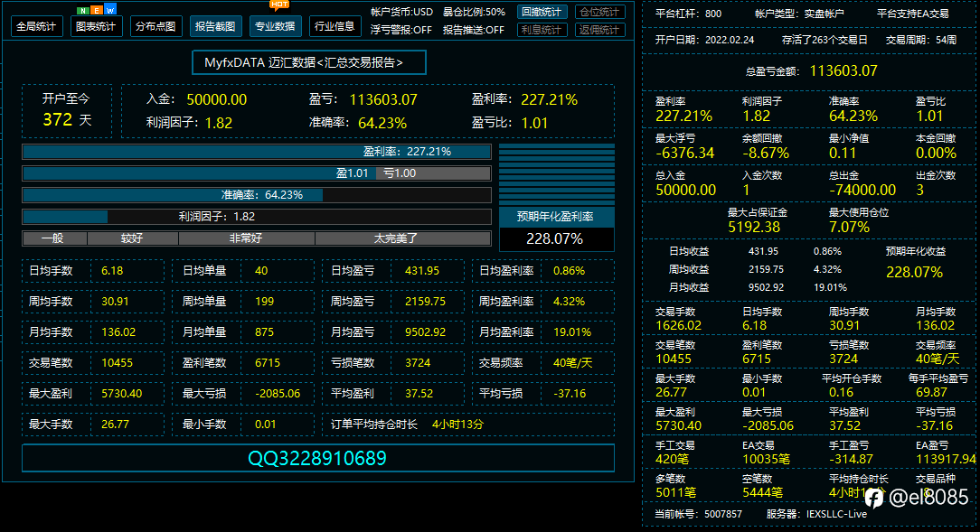The image size is (980, 532).
Task: Switch to the 行业信息 tab
Action: (x=335, y=26)
